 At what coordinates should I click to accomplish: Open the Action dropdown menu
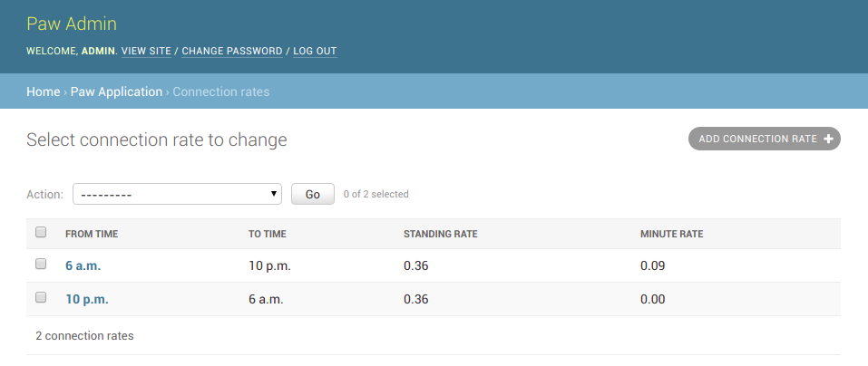click(x=177, y=194)
